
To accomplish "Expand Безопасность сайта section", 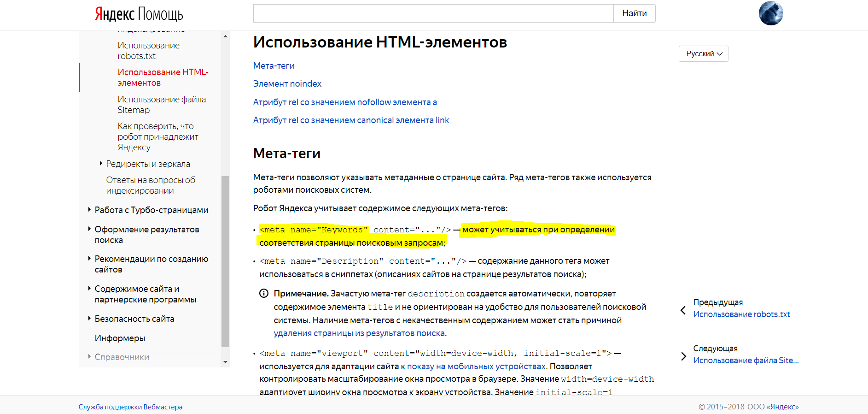I will point(89,318).
